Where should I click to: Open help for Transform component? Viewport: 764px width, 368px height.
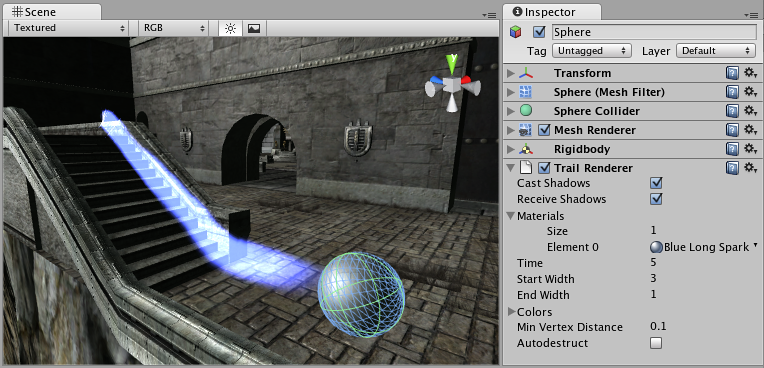point(732,73)
